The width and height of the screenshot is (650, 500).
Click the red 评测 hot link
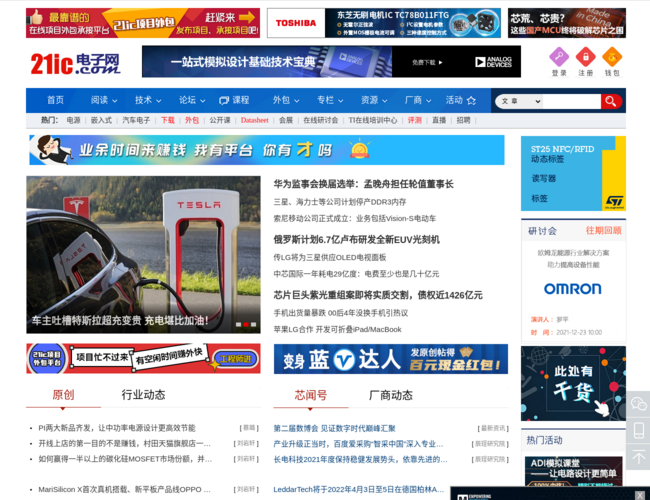click(x=415, y=120)
